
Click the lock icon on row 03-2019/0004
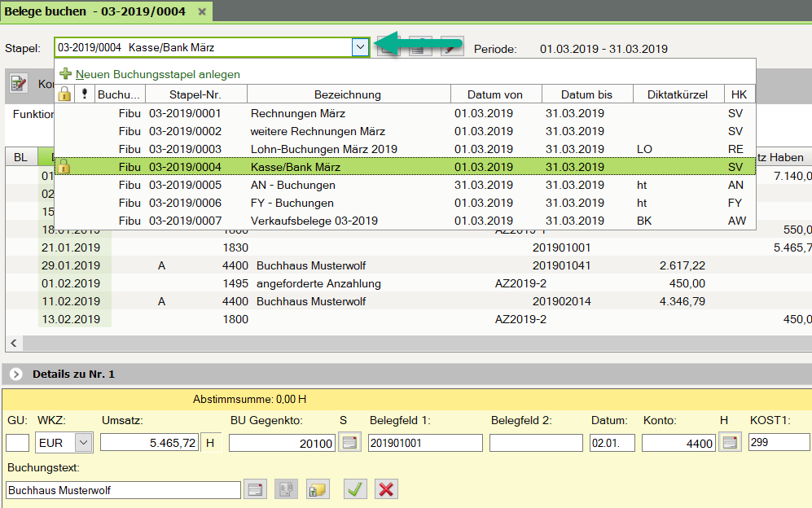tap(64, 167)
